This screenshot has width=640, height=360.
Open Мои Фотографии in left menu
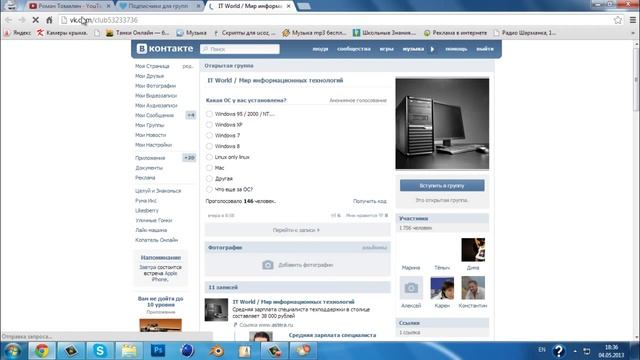tap(156, 86)
